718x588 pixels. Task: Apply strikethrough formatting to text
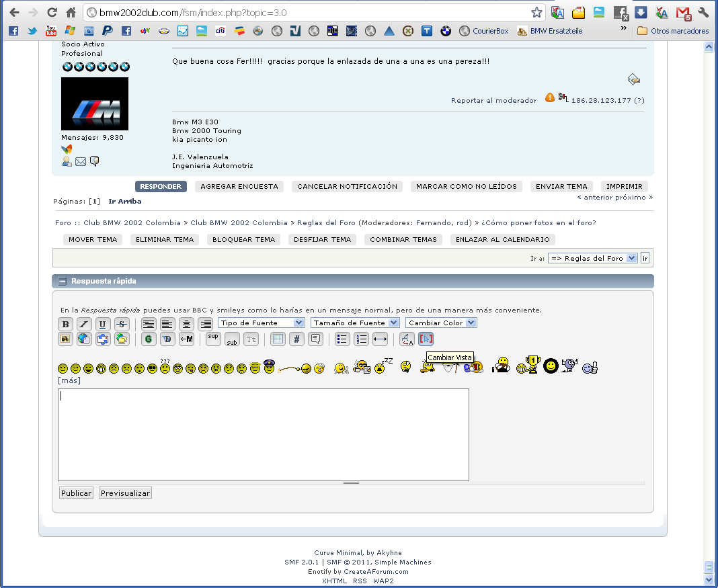[x=121, y=324]
